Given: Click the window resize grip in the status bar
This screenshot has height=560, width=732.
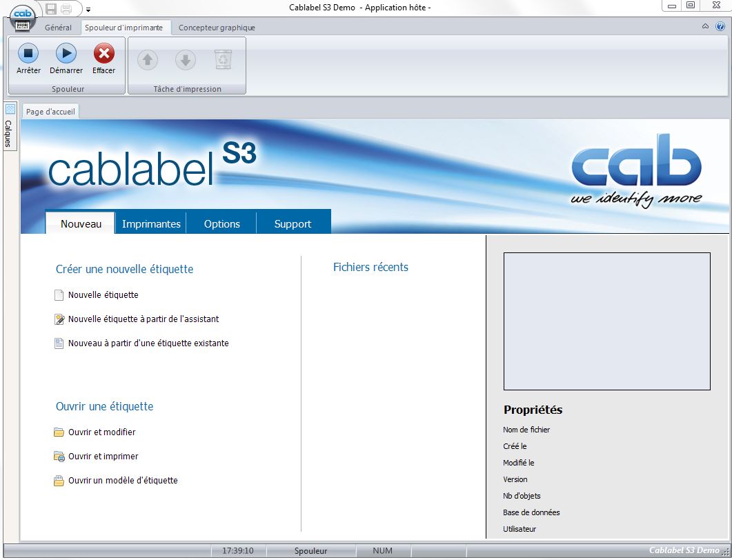Looking at the screenshot, I should [724, 552].
